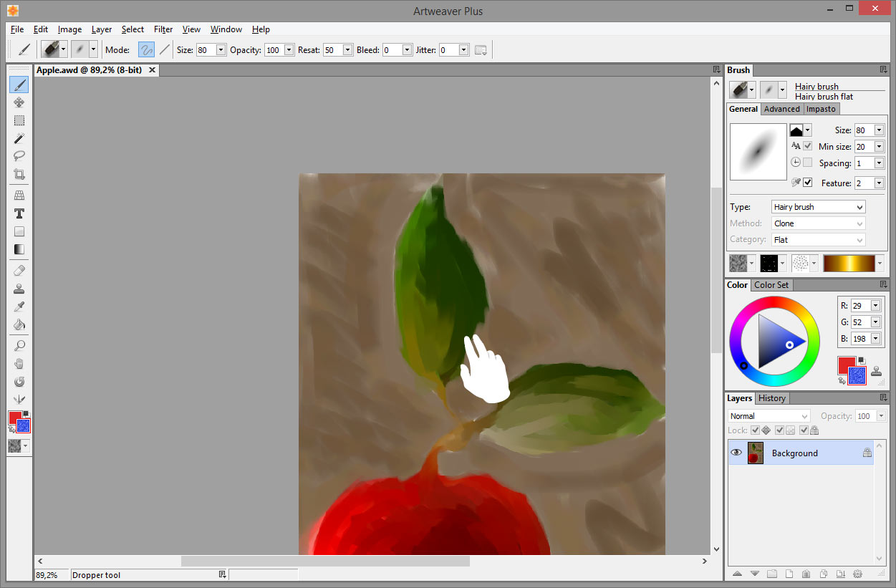896x588 pixels.
Task: Switch to the History tab
Action: click(x=771, y=398)
